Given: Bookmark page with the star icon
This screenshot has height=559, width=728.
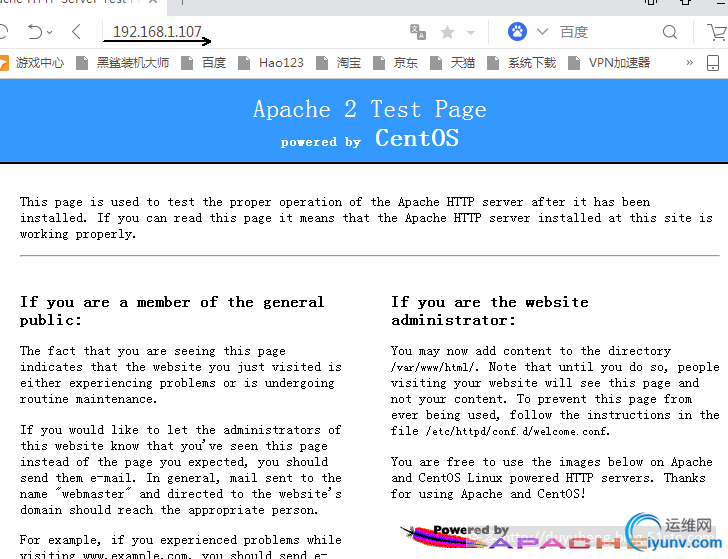Looking at the screenshot, I should click(448, 32).
